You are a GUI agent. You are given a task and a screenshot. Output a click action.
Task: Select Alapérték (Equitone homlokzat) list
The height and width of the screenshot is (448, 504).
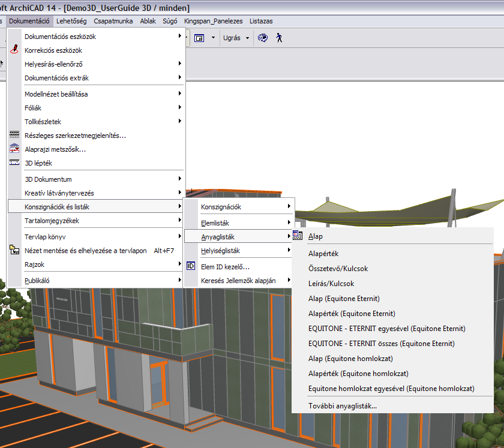click(x=393, y=374)
